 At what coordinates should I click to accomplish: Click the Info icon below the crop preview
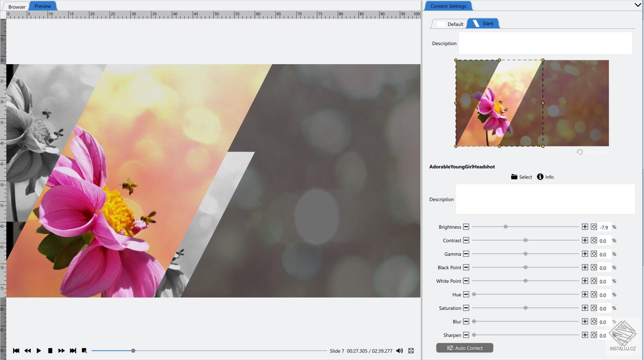point(540,177)
